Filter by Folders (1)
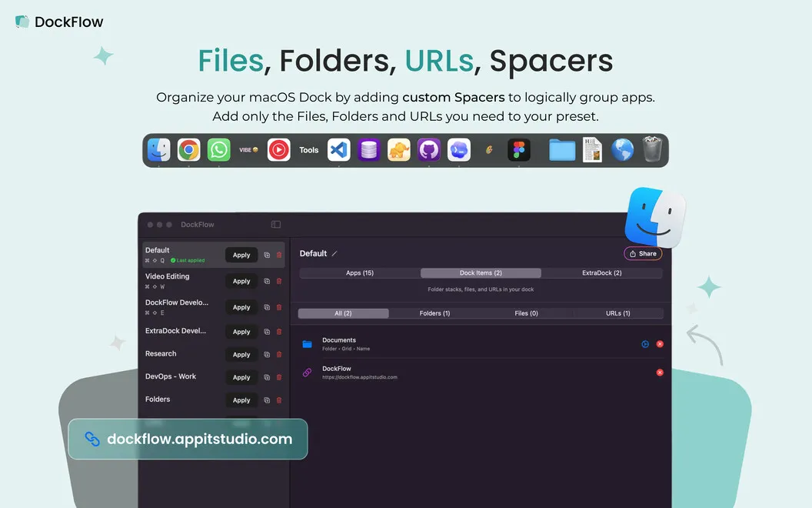 pyautogui.click(x=434, y=313)
